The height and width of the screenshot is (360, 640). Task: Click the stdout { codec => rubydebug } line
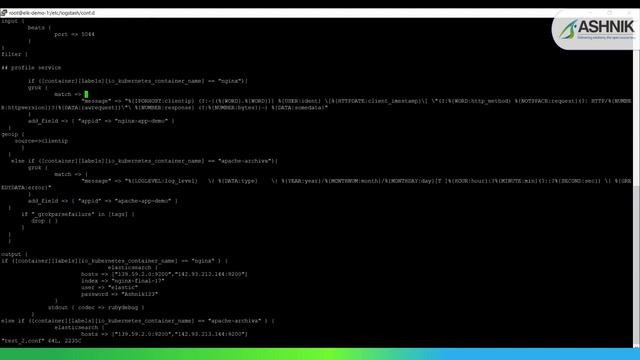96,307
